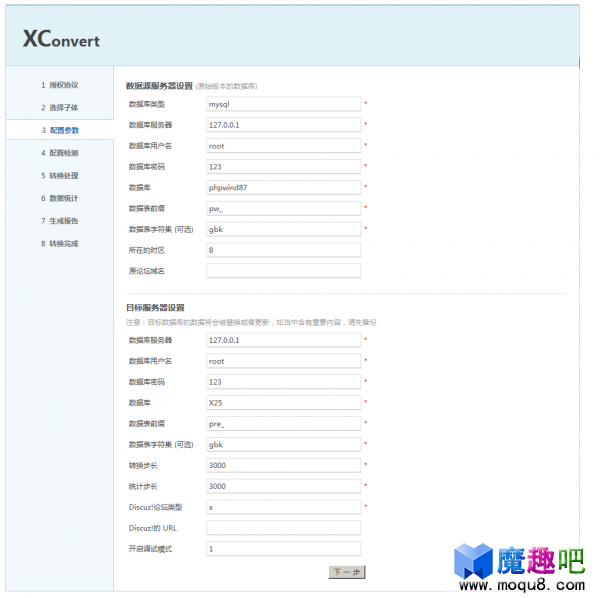This screenshot has width=600, height=598.
Task: Select step 4 配置检测
Action: (60, 153)
